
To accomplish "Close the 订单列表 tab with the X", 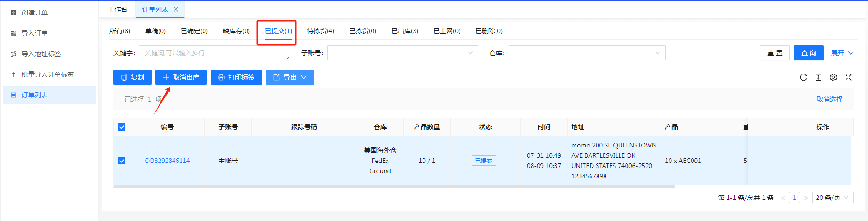I will click(176, 9).
